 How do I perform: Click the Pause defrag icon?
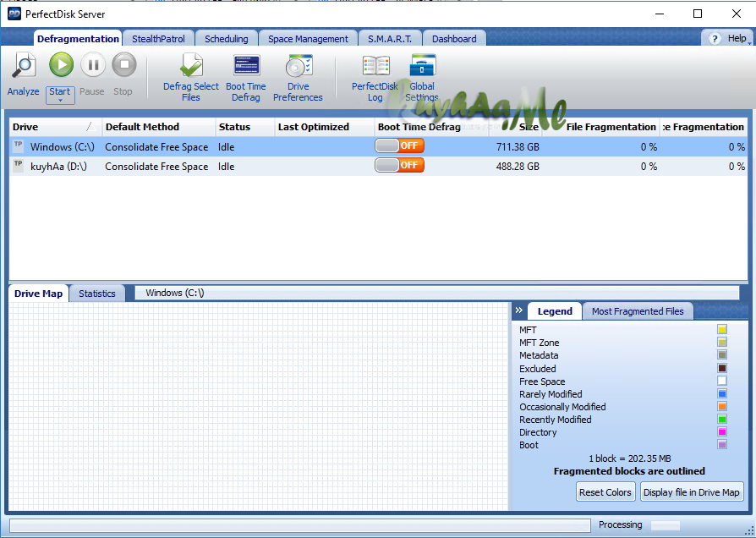(x=92, y=64)
